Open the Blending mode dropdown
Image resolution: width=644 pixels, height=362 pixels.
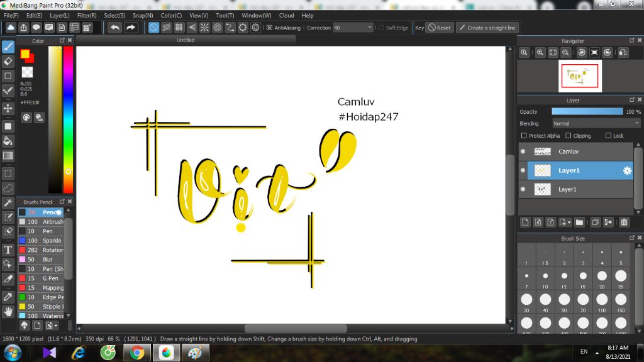[x=596, y=124]
